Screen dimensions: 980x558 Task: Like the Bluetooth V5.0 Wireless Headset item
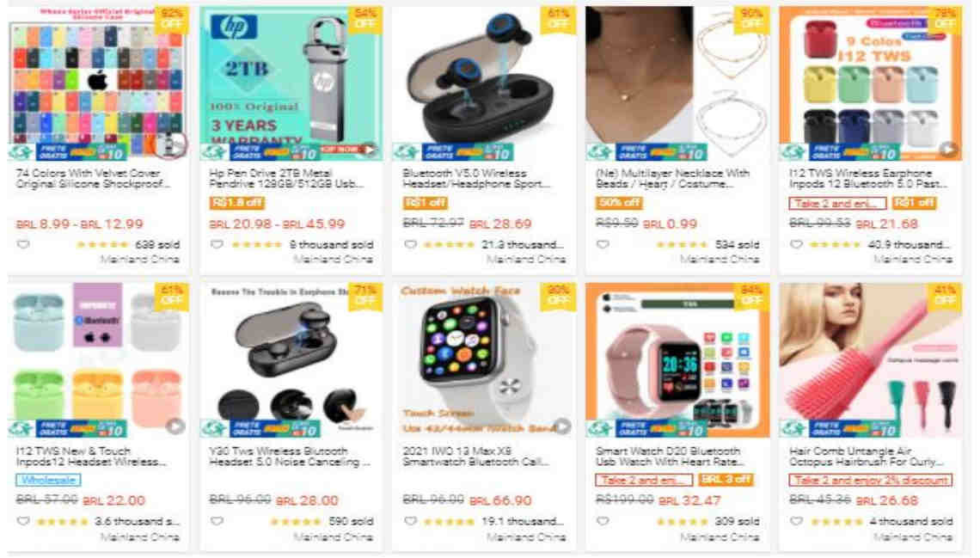tap(410, 244)
